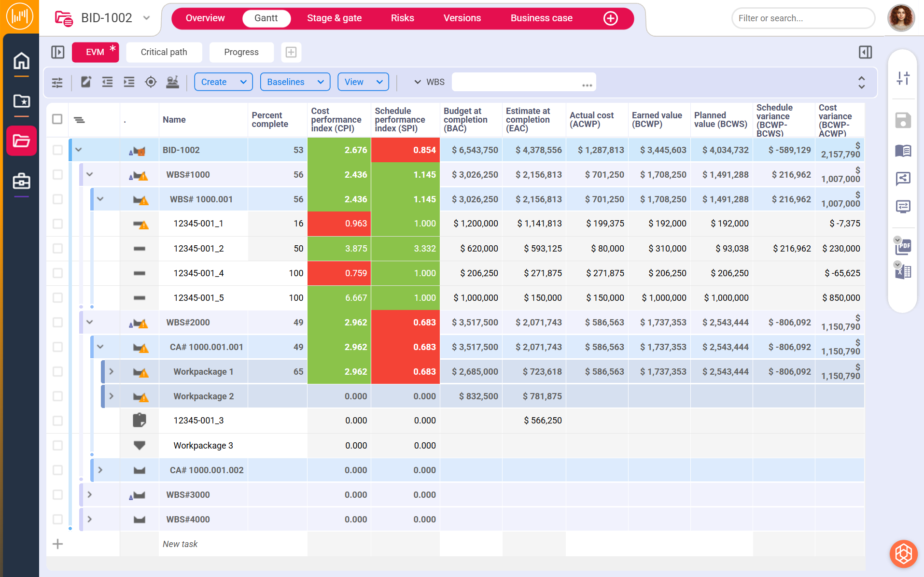Expand the Workpackage 2 row
Viewport: 924px width, 577px height.
(112, 396)
